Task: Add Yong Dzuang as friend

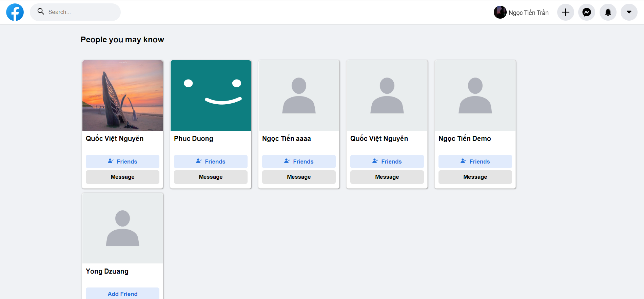Action: [x=123, y=294]
